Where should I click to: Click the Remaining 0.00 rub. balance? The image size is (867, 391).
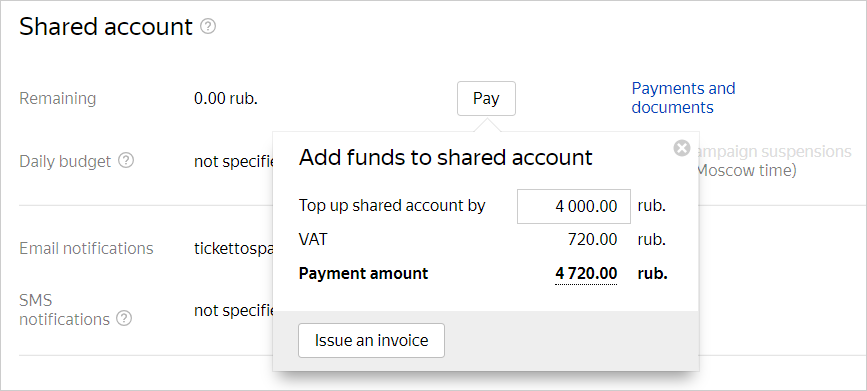[x=226, y=98]
